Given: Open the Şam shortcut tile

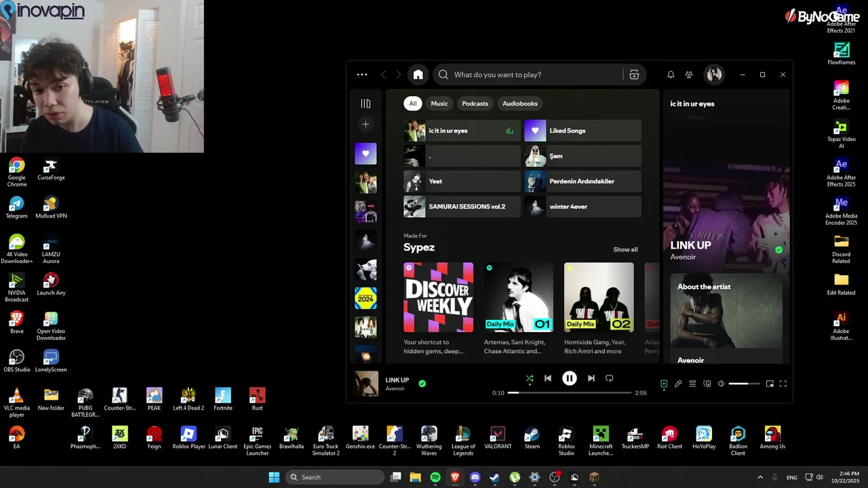Looking at the screenshot, I should pos(583,156).
